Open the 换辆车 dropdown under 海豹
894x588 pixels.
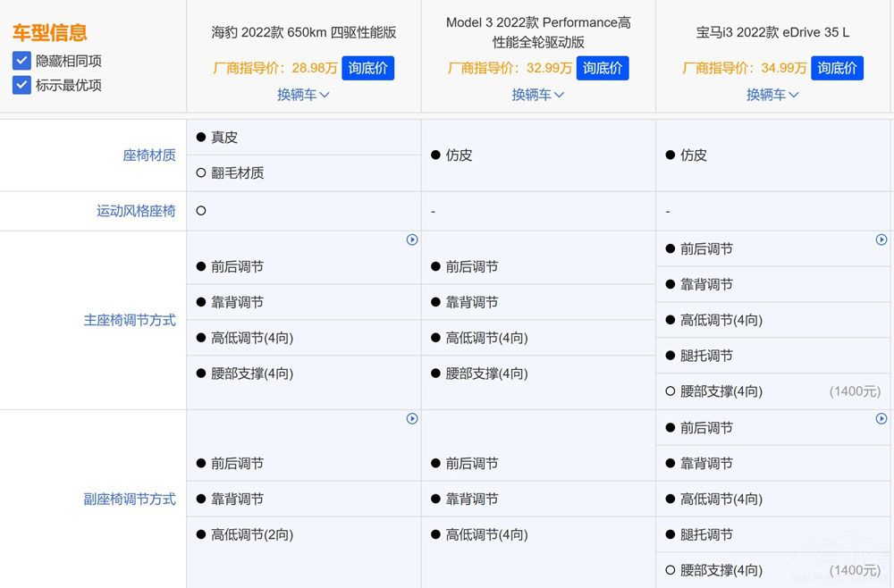[303, 95]
